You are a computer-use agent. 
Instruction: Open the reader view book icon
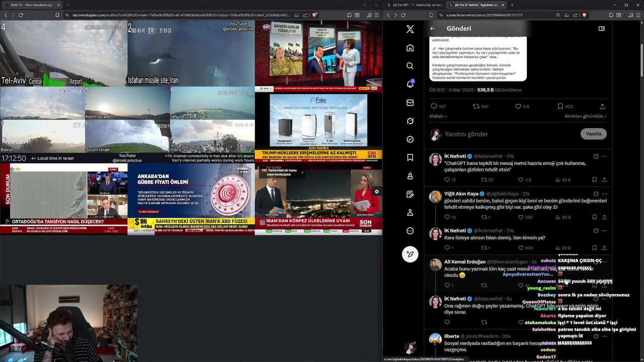(601, 29)
